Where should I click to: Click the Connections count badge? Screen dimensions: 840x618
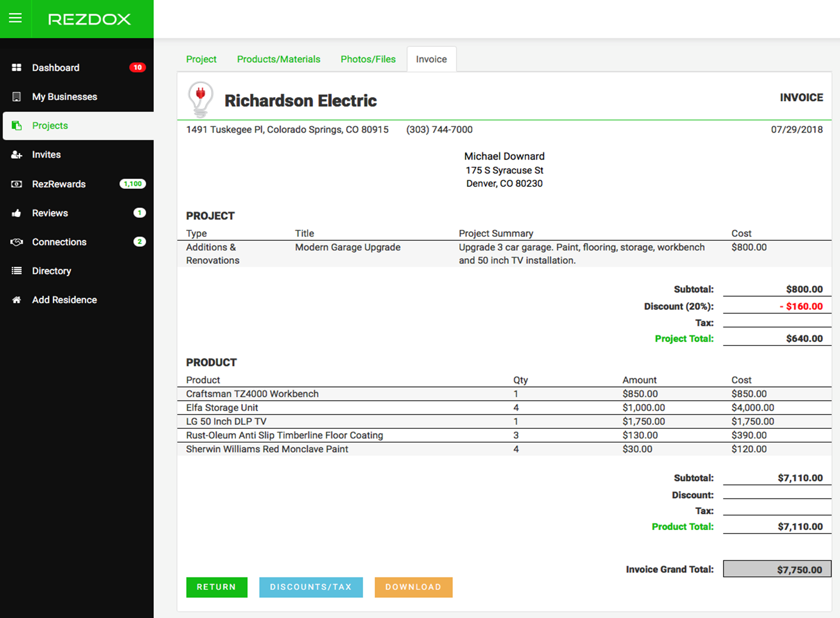point(140,242)
